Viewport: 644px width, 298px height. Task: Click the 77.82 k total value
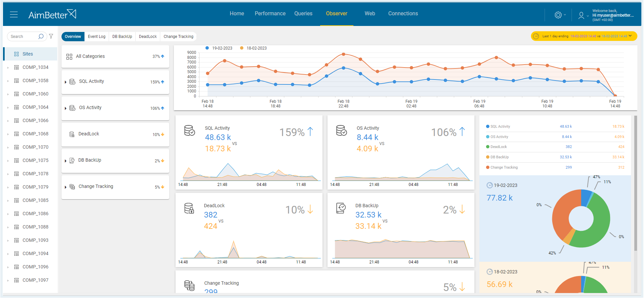coord(500,198)
